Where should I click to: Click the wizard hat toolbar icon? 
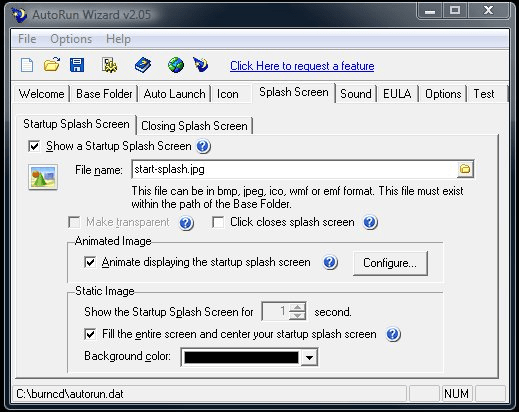click(x=201, y=65)
